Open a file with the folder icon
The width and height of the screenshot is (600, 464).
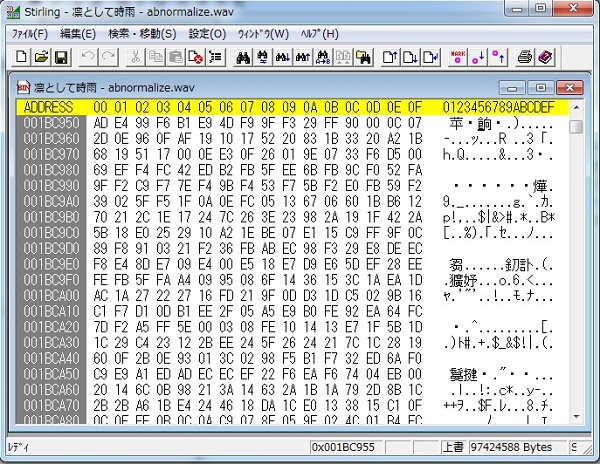pyautogui.click(x=40, y=58)
